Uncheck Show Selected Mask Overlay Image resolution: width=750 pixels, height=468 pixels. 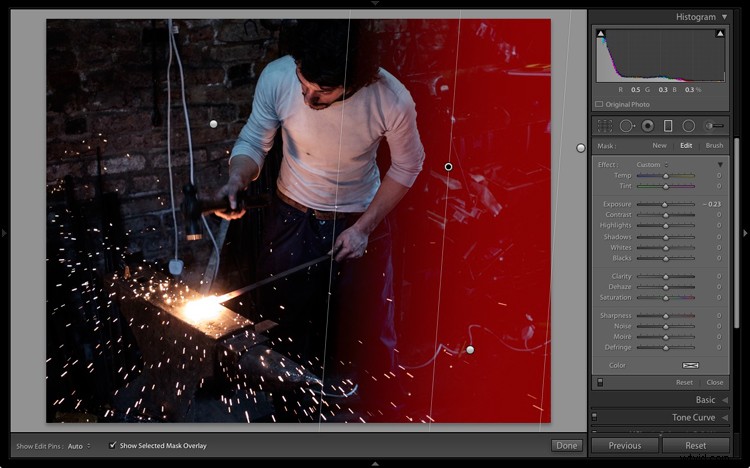(x=112, y=445)
